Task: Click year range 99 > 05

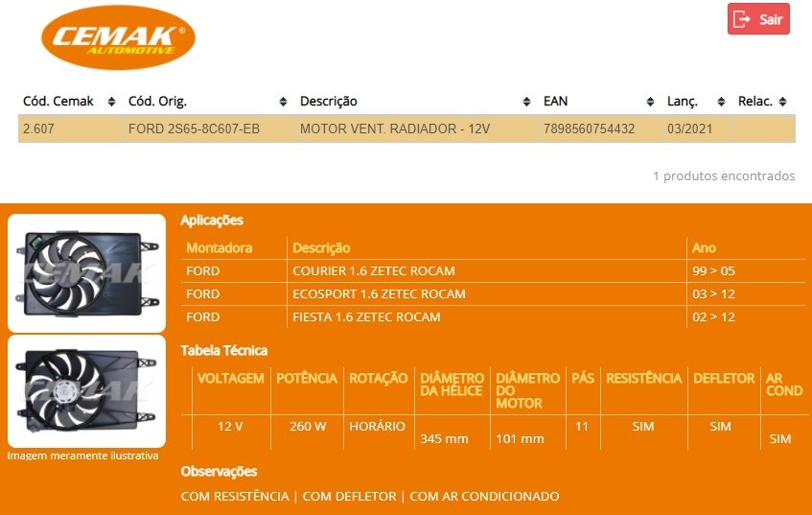Action: (713, 271)
